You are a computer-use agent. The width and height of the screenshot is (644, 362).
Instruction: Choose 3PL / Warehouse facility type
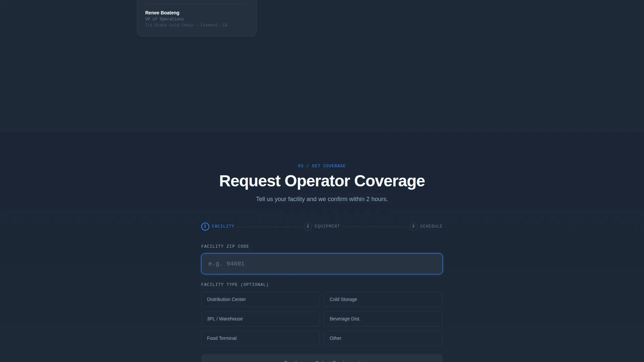261,319
